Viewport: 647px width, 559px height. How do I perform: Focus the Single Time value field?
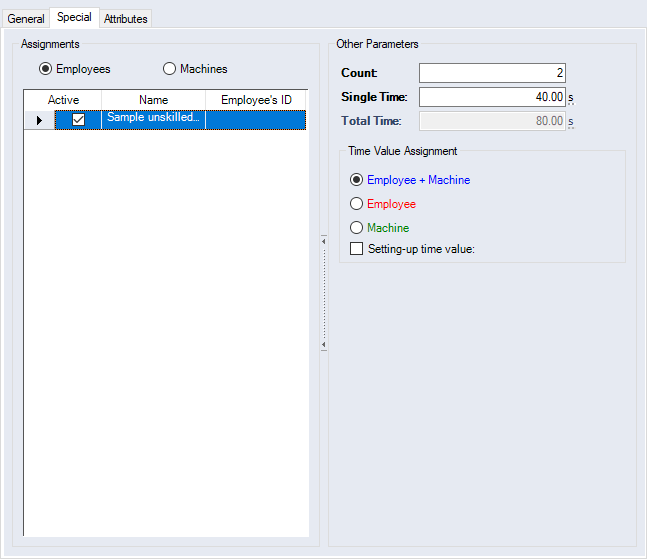(x=492, y=97)
